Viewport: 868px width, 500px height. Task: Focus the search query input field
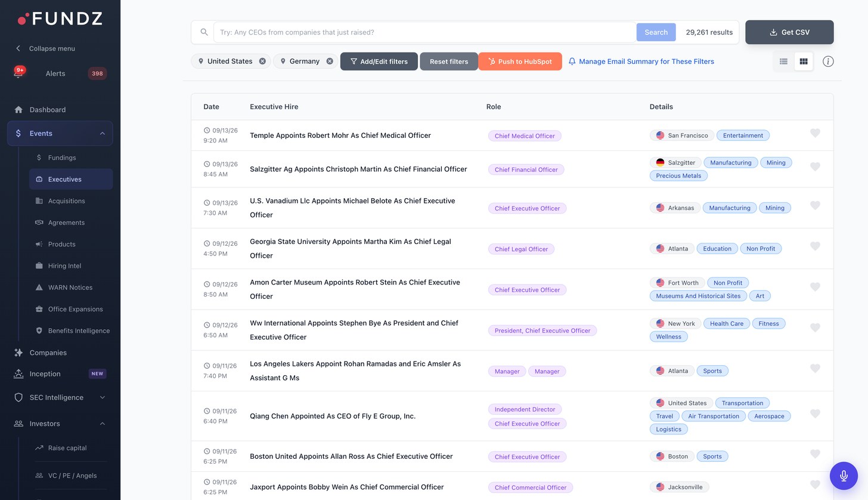424,32
